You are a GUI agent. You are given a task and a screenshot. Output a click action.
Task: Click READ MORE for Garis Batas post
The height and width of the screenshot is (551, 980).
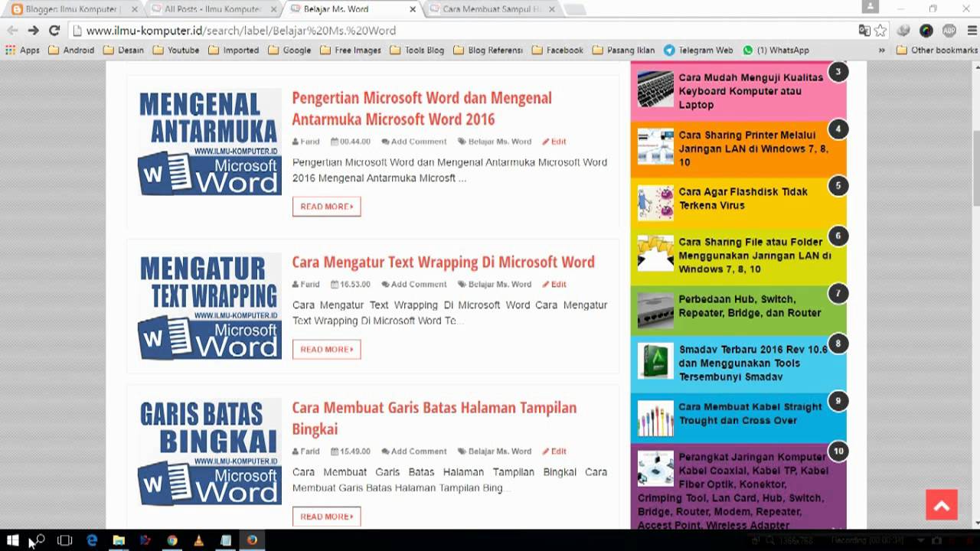pos(326,517)
